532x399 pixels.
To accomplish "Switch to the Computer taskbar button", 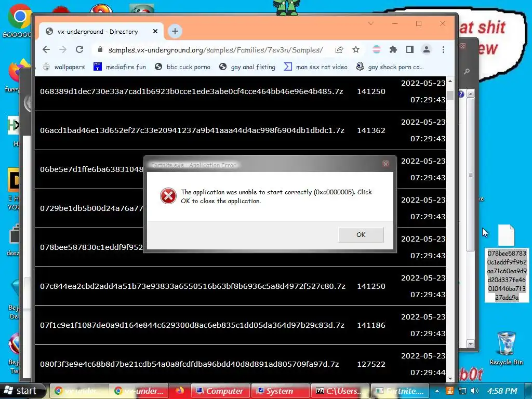I will [220, 391].
